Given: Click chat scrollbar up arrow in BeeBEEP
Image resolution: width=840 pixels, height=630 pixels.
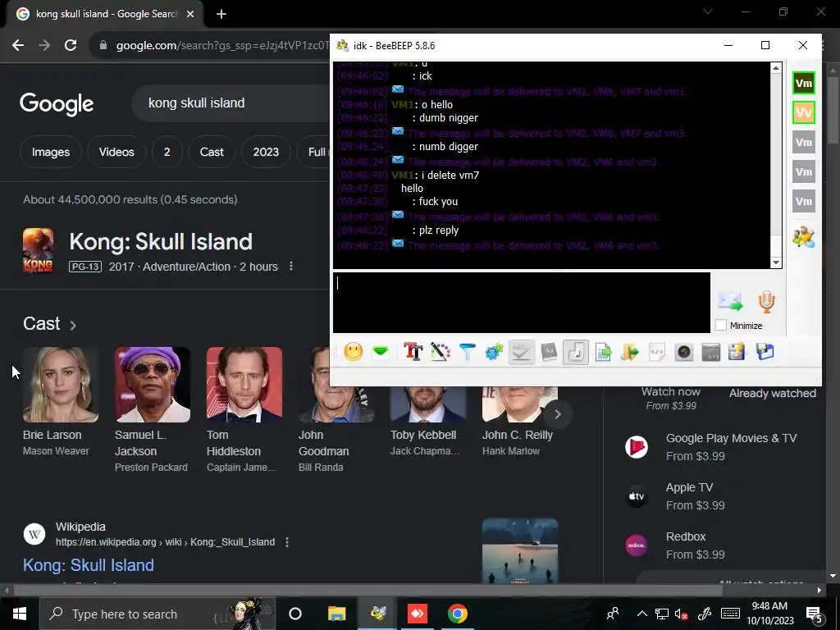Looking at the screenshot, I should tap(776, 67).
